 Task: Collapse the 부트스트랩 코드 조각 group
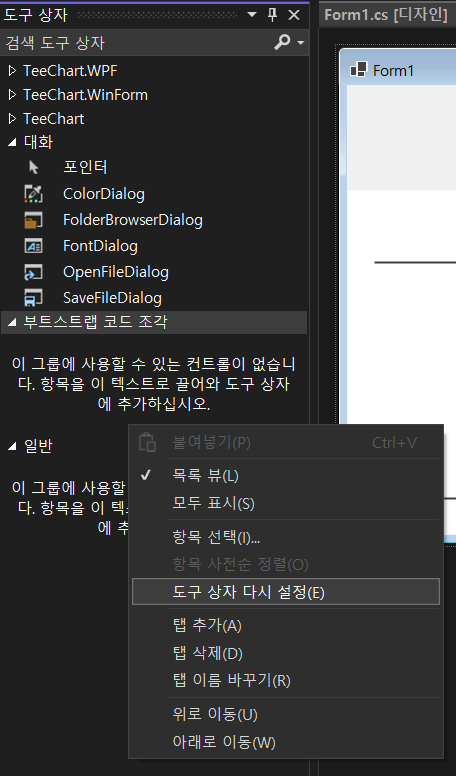pos(12,322)
